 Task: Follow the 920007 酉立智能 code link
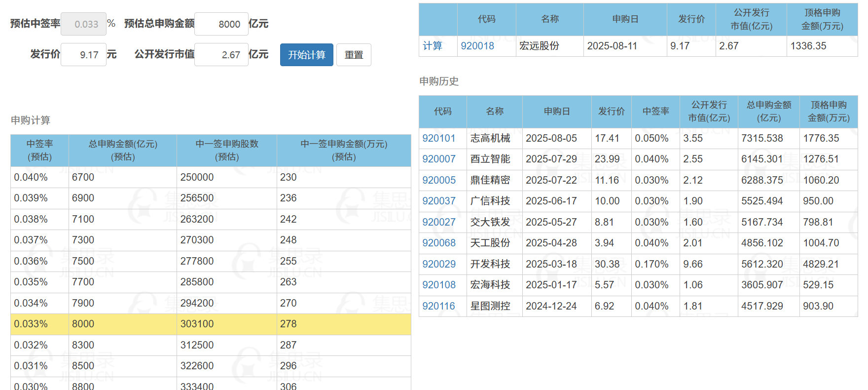[438, 159]
